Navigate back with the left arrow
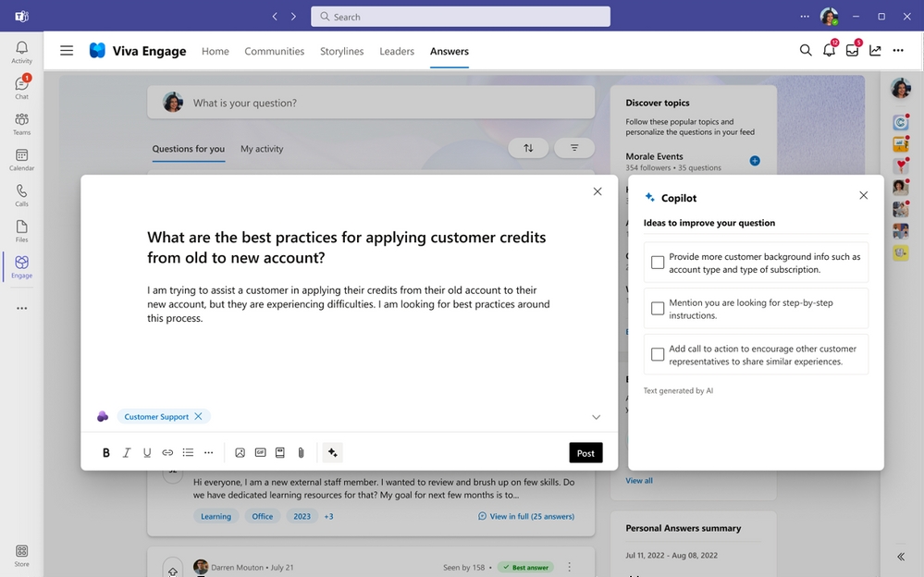Image resolution: width=924 pixels, height=577 pixels. pos(275,17)
